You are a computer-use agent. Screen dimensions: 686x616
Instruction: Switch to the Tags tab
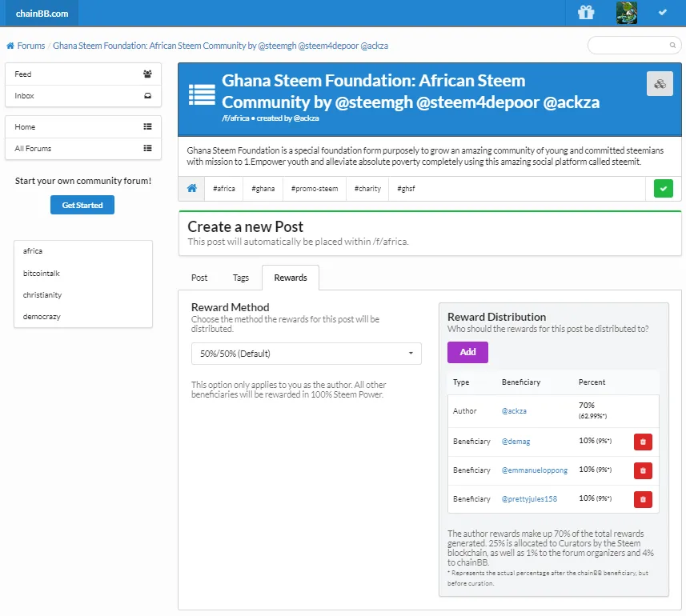[x=241, y=278]
